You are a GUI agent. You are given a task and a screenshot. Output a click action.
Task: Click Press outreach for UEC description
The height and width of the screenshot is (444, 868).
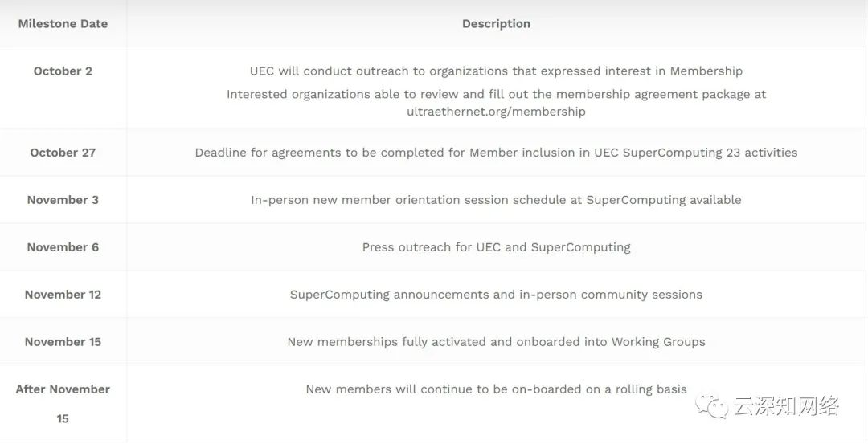click(x=496, y=247)
